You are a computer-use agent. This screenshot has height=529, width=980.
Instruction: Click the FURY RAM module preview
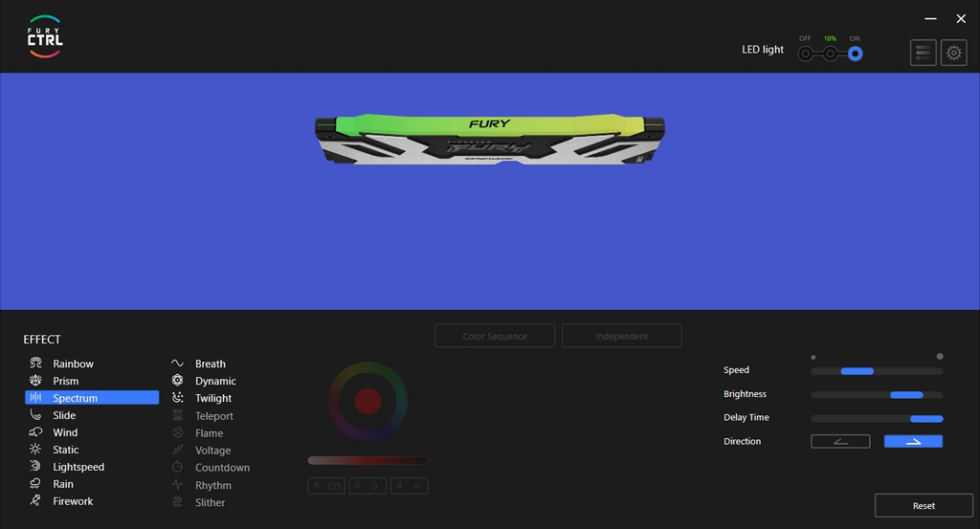(x=489, y=139)
